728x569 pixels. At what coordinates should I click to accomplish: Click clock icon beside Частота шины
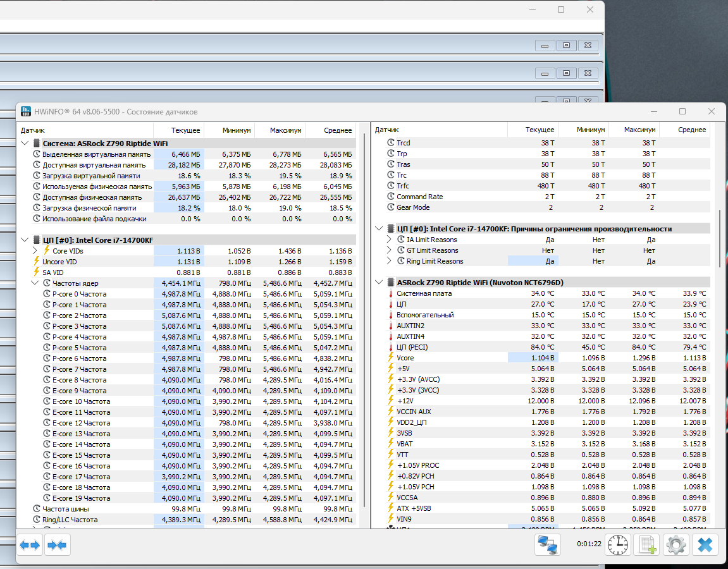(37, 509)
